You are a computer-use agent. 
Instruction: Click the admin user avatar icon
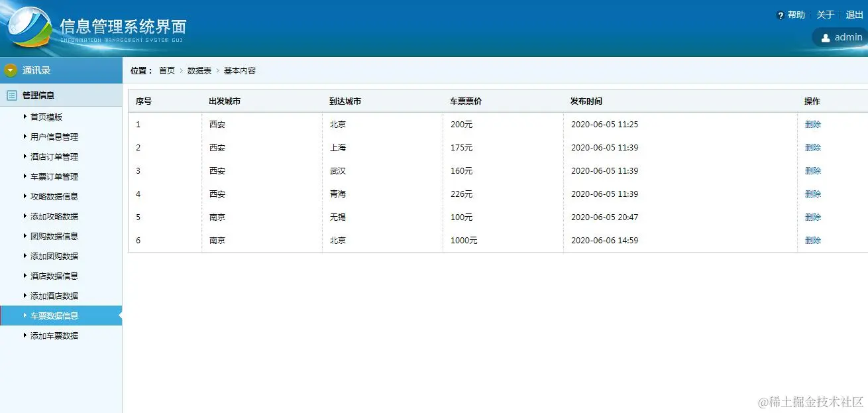826,38
